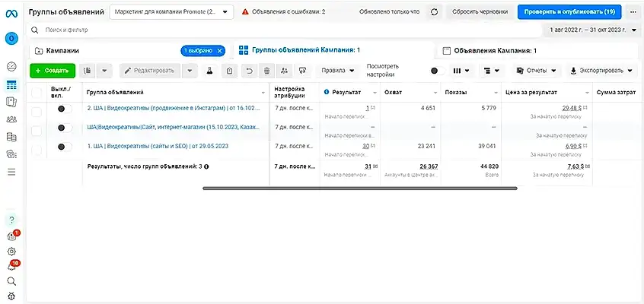Screen dimensions: 644x304
Task: Click the A/B test flask icon
Action: [x=208, y=71]
